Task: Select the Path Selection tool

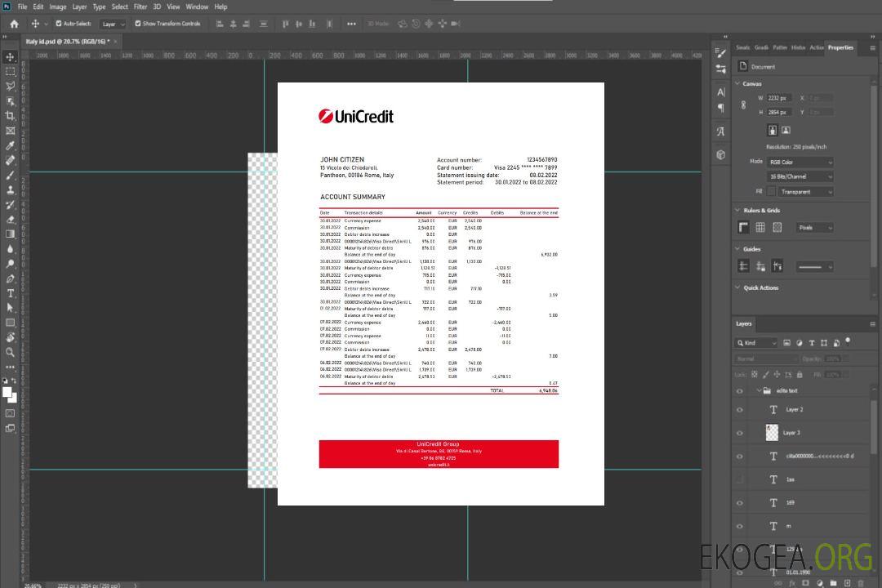Action: tap(10, 308)
